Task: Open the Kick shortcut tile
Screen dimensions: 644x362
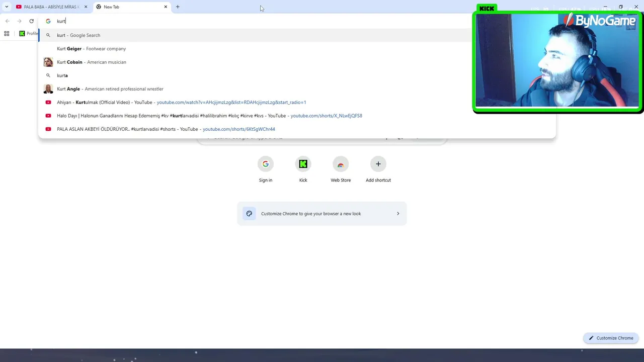Action: (x=303, y=169)
